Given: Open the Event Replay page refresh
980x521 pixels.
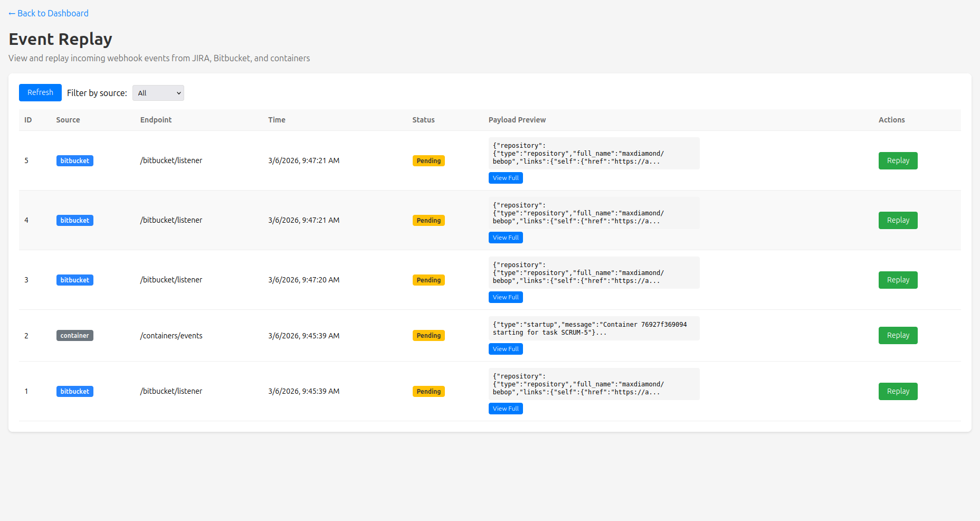Looking at the screenshot, I should [x=40, y=92].
